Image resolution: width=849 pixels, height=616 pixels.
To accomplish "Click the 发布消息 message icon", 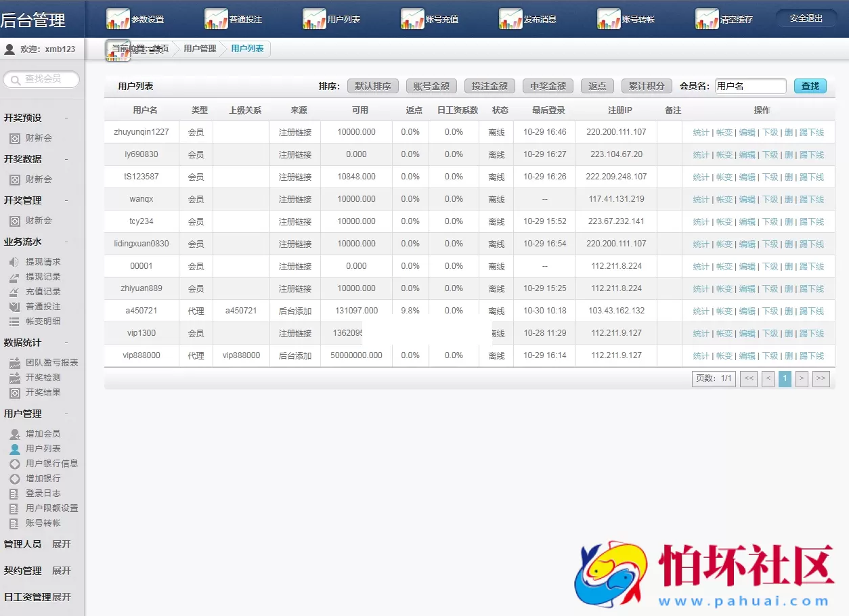I will click(509, 18).
